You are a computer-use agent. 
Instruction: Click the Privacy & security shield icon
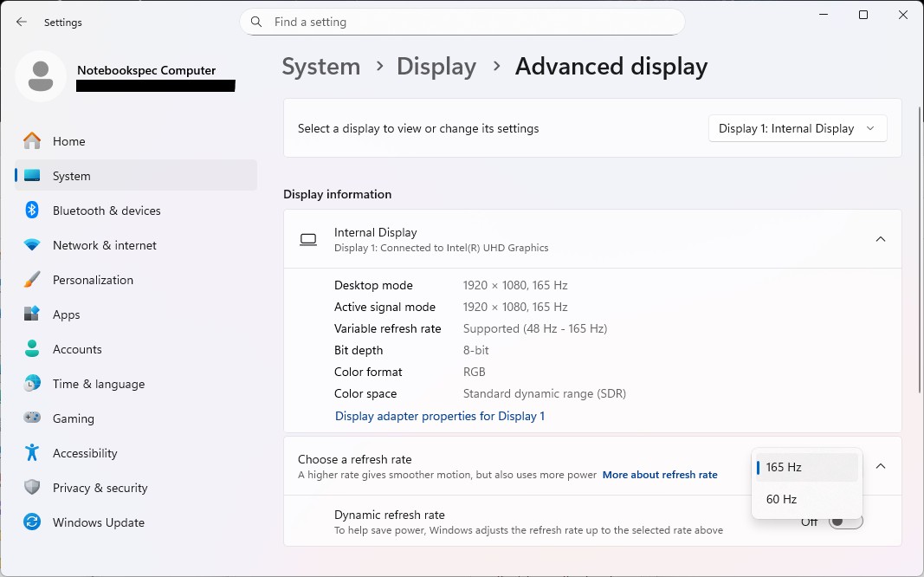(32, 488)
